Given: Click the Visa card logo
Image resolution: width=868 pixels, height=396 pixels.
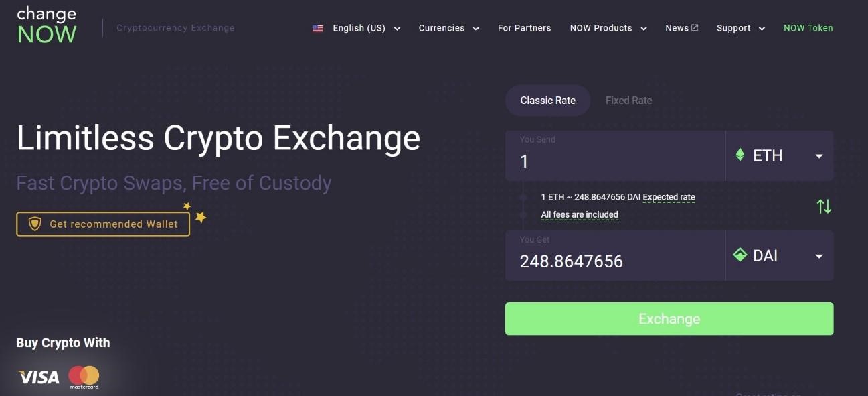Looking at the screenshot, I should coord(39,377).
